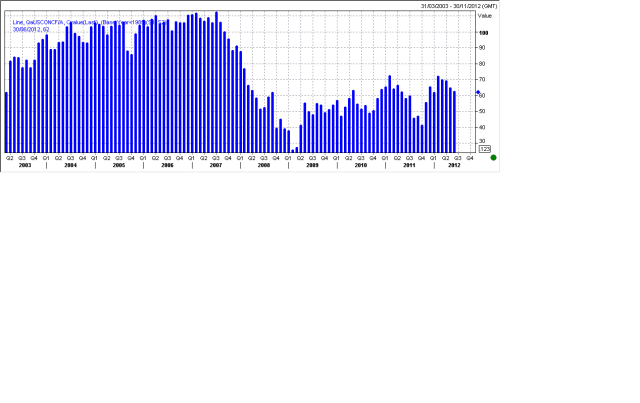Select the 2005 year on time axis
The image size is (640, 403).
(x=119, y=165)
